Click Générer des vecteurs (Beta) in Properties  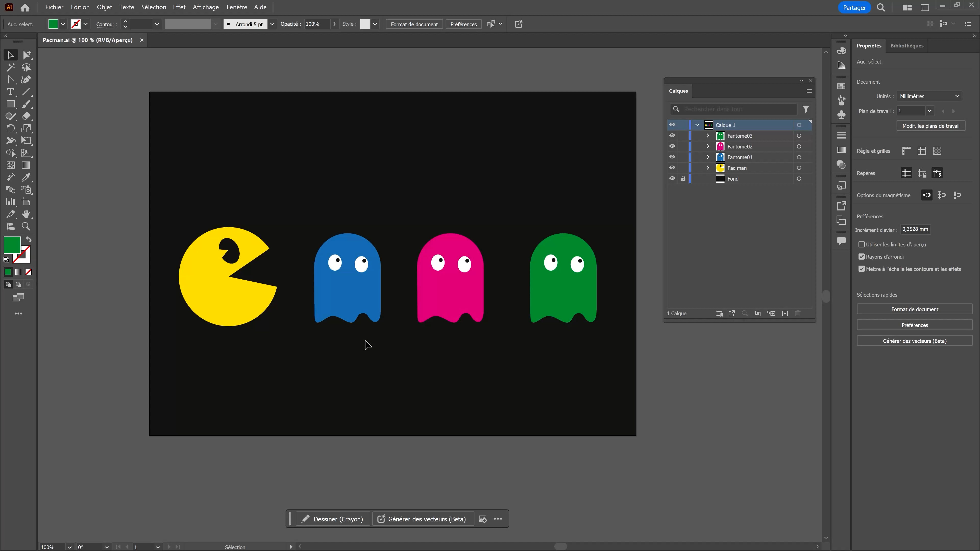coord(914,341)
